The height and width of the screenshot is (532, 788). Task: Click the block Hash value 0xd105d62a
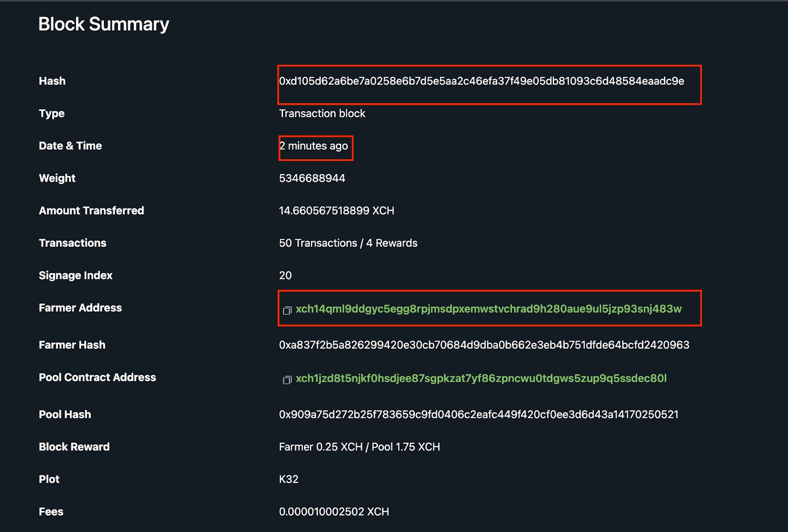click(482, 81)
